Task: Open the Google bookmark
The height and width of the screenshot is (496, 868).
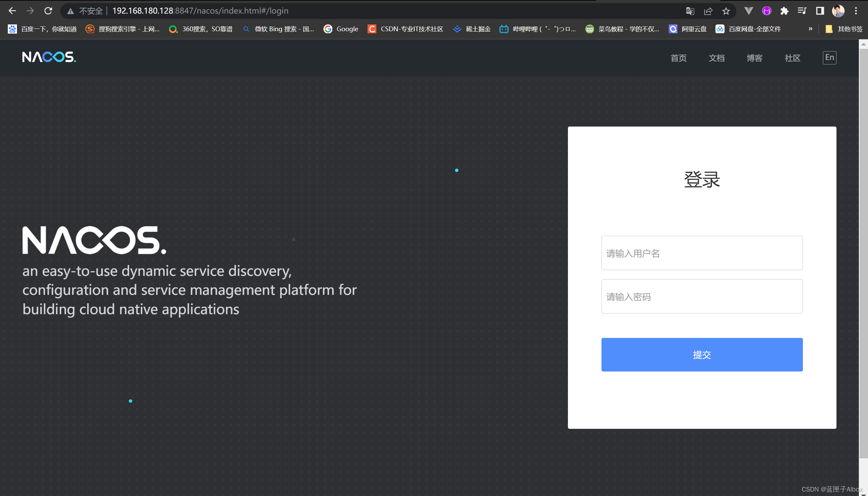Action: coord(341,29)
